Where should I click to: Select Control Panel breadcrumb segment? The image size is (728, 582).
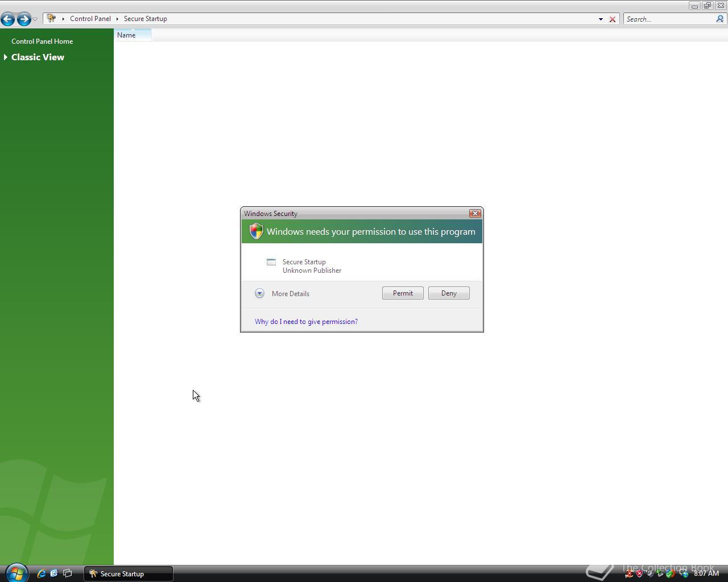90,19
